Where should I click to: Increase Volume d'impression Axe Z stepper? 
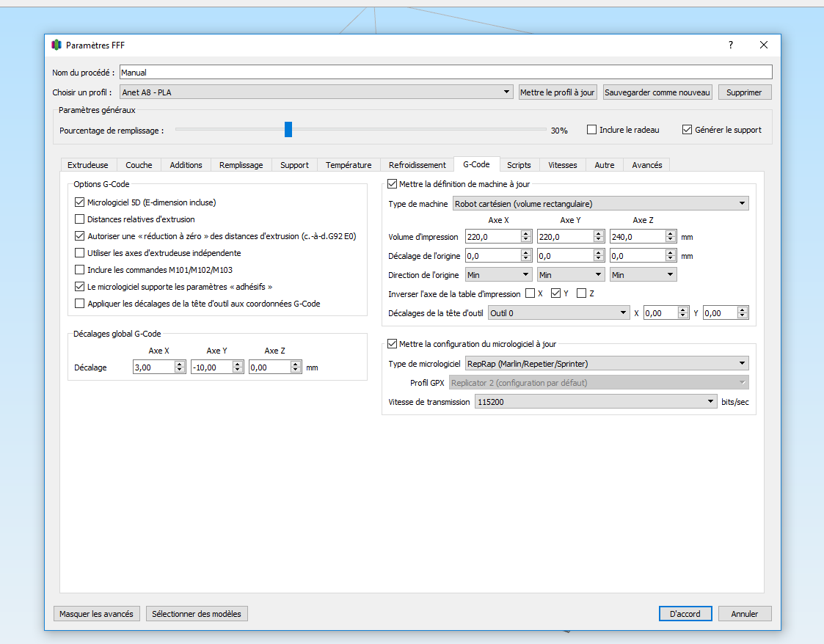(670, 234)
